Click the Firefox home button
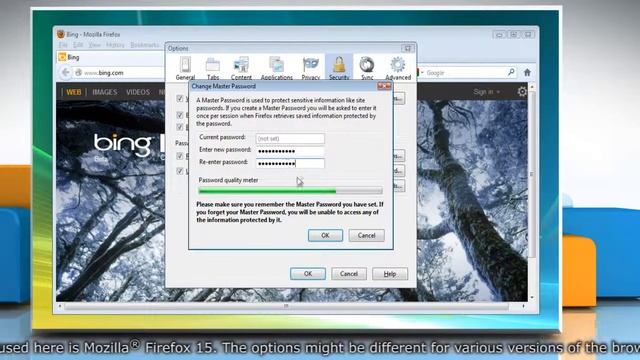640x360 pixels. 527,73
